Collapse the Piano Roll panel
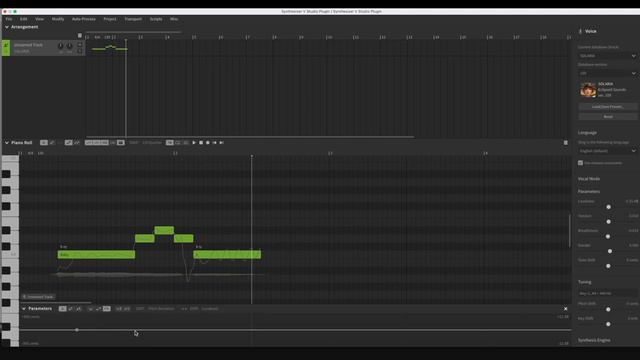The width and height of the screenshot is (640, 360). pyautogui.click(x=7, y=142)
